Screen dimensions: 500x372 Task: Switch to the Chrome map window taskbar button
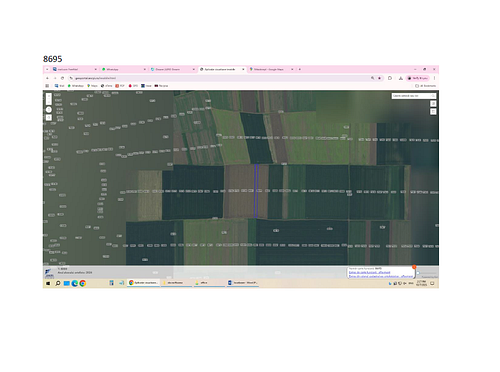143,283
